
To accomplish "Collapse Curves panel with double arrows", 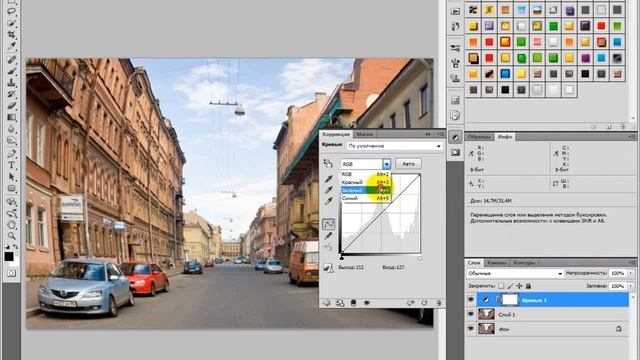I will [428, 134].
